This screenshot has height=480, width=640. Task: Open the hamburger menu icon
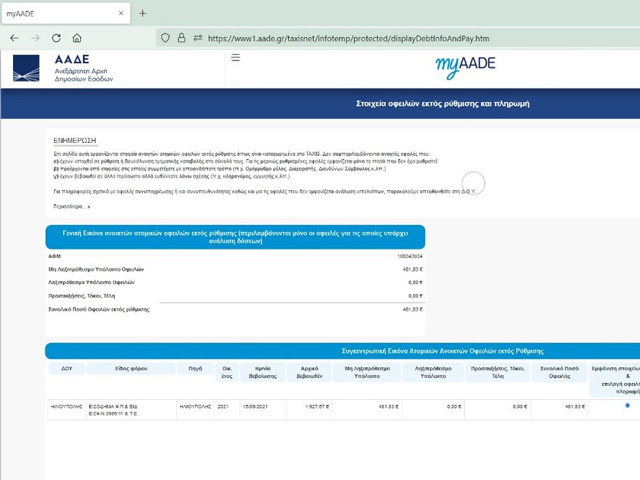[x=236, y=58]
